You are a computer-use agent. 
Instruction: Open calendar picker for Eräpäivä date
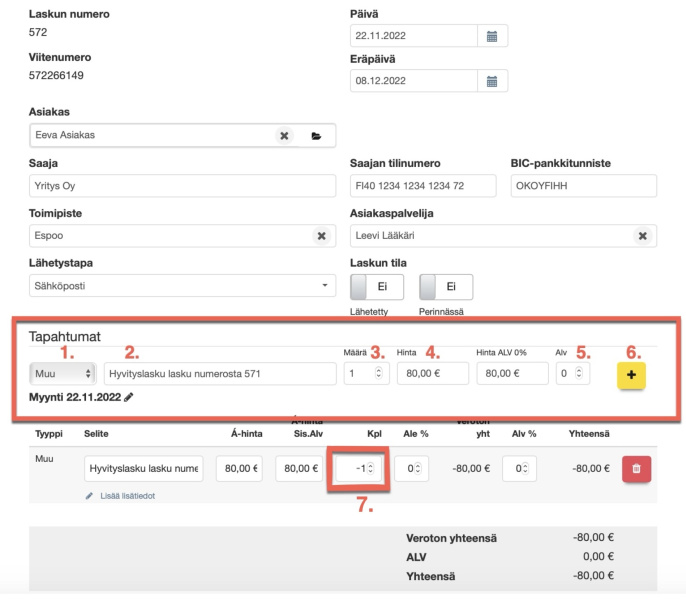[x=492, y=81]
